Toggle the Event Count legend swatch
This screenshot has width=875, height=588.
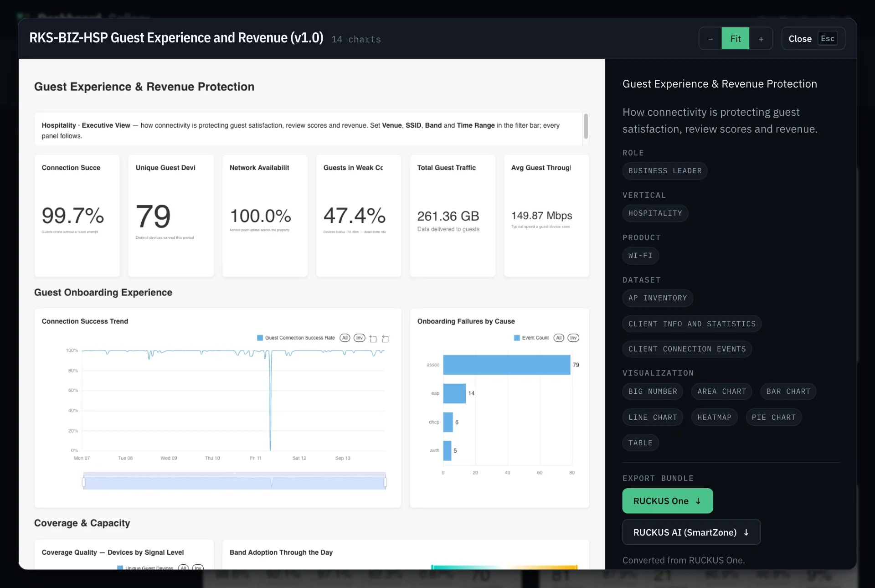(x=517, y=338)
